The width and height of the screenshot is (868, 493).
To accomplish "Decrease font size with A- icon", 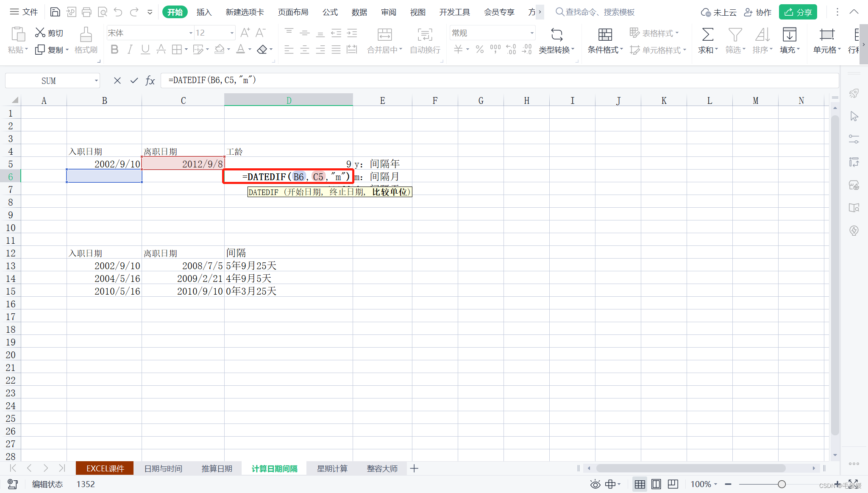I will pyautogui.click(x=260, y=33).
